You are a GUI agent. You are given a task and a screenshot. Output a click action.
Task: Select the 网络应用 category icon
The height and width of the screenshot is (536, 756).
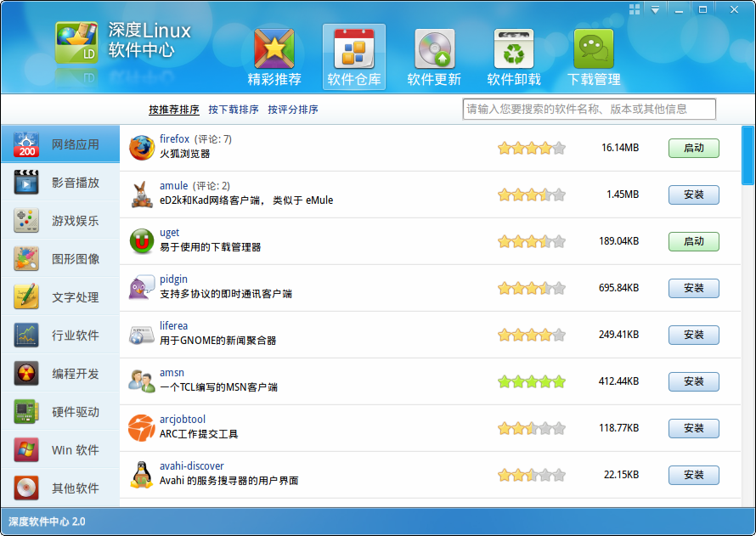click(26, 144)
